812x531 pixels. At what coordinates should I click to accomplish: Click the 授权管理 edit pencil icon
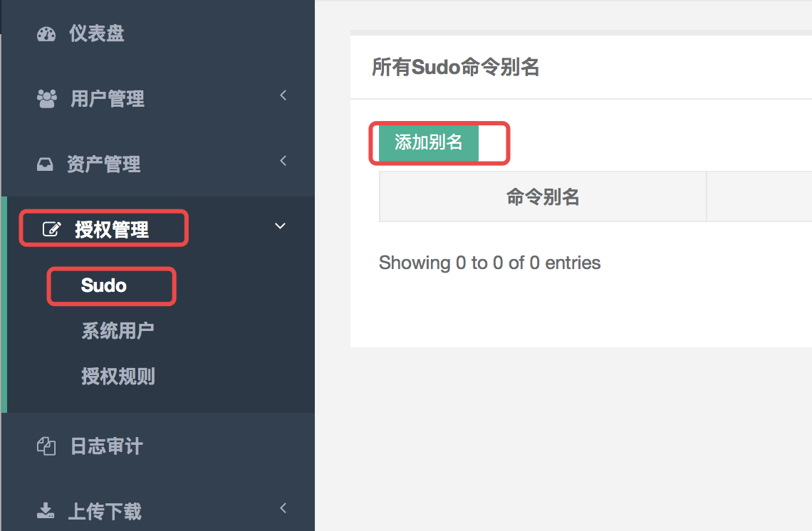tap(52, 229)
